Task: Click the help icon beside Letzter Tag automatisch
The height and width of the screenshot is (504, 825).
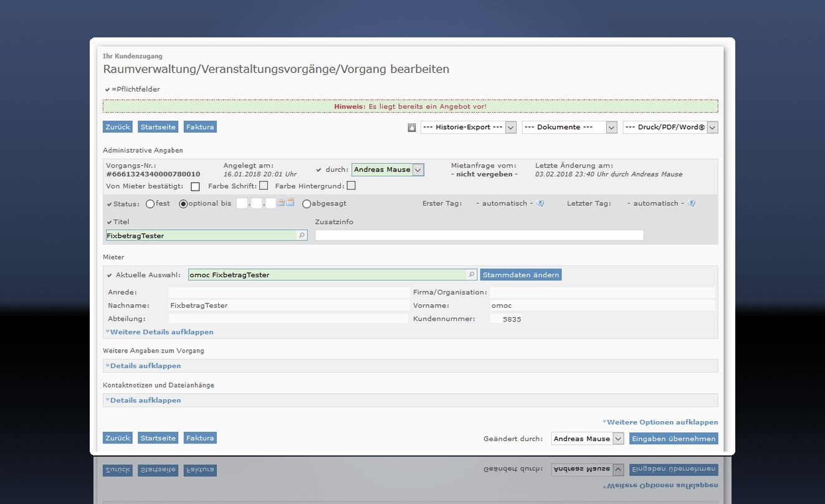Action: (x=692, y=203)
